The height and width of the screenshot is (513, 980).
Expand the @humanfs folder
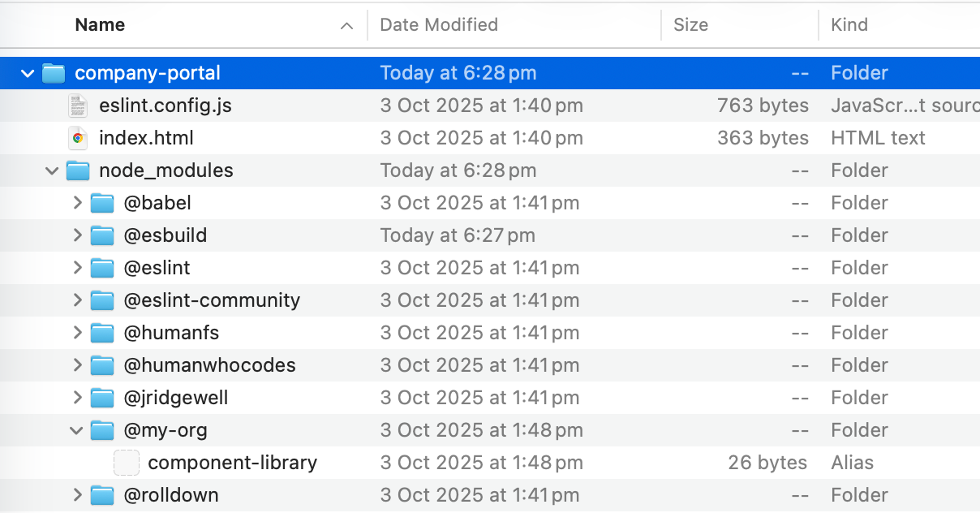[x=77, y=333]
